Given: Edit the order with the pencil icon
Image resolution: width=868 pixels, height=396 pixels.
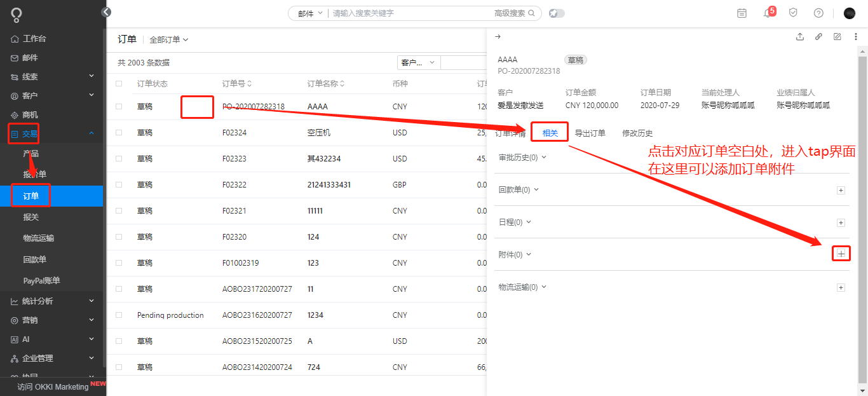Looking at the screenshot, I should 837,36.
